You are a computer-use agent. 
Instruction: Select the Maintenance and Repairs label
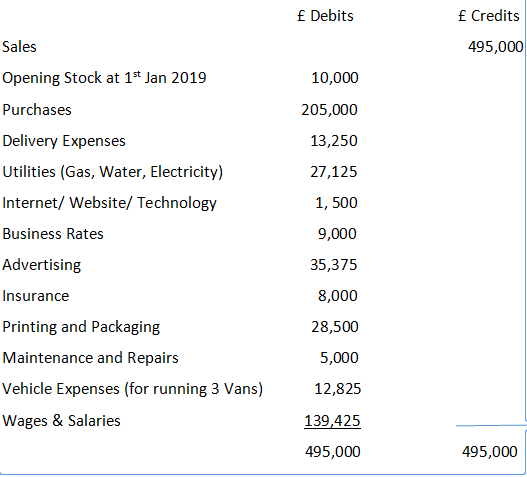tap(90, 358)
